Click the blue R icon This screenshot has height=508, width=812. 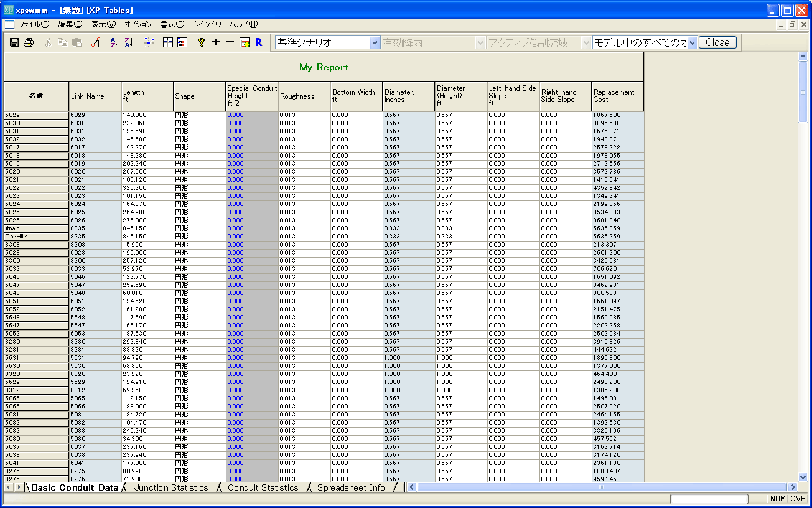click(259, 42)
